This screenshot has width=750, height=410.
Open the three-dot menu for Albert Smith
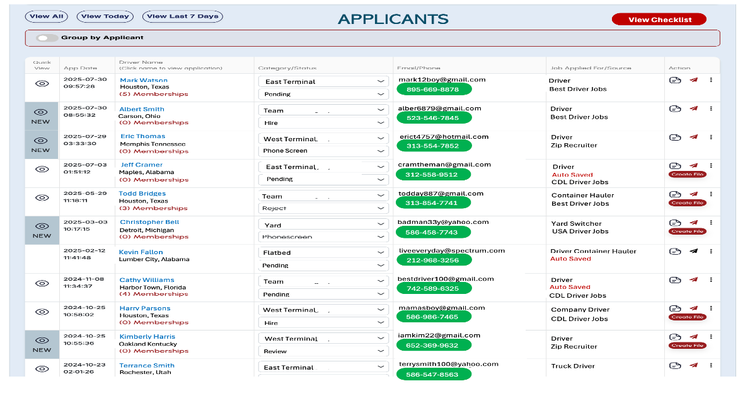pos(711,109)
